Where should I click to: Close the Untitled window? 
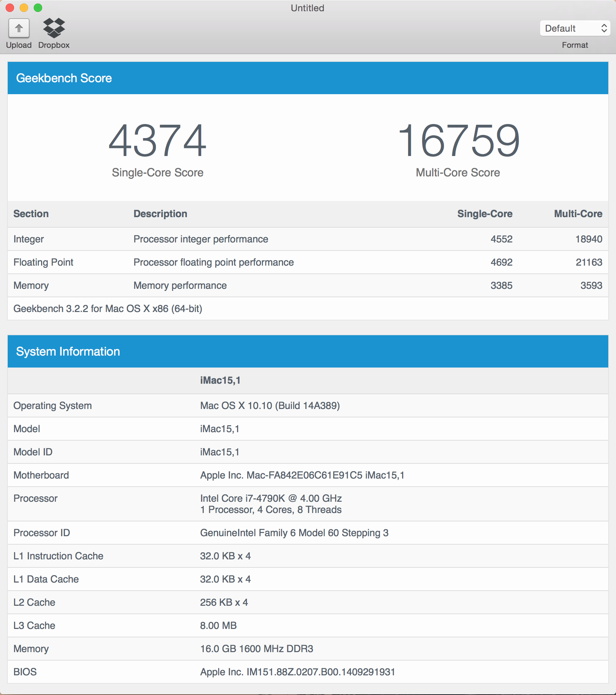(10, 8)
